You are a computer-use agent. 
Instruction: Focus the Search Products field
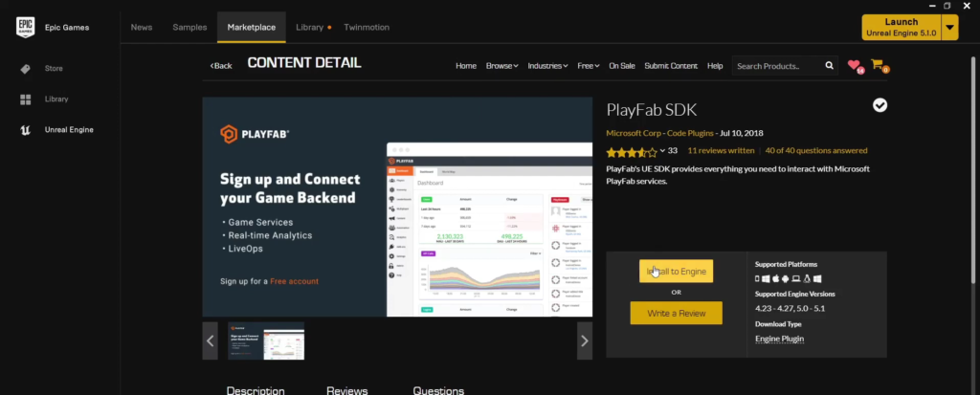(x=778, y=66)
